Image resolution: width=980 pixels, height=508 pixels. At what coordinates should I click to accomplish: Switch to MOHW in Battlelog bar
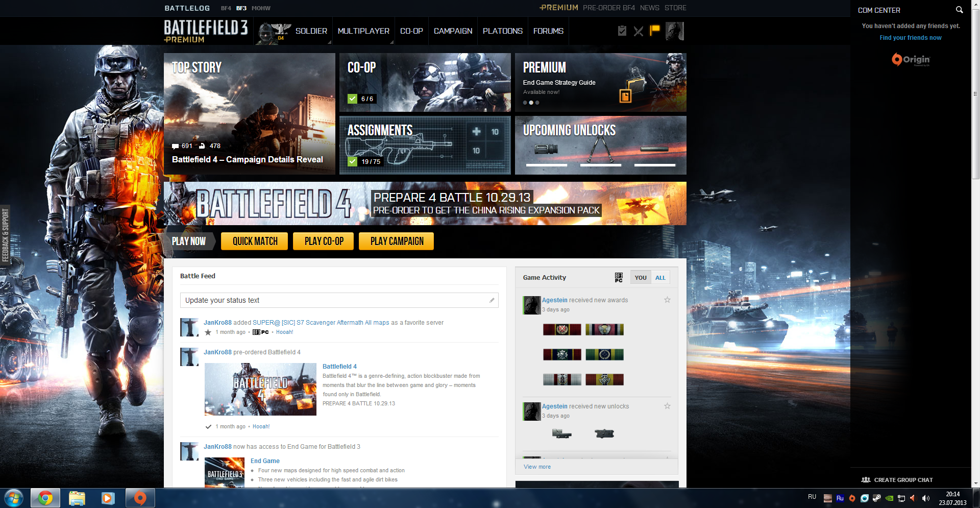click(x=261, y=8)
